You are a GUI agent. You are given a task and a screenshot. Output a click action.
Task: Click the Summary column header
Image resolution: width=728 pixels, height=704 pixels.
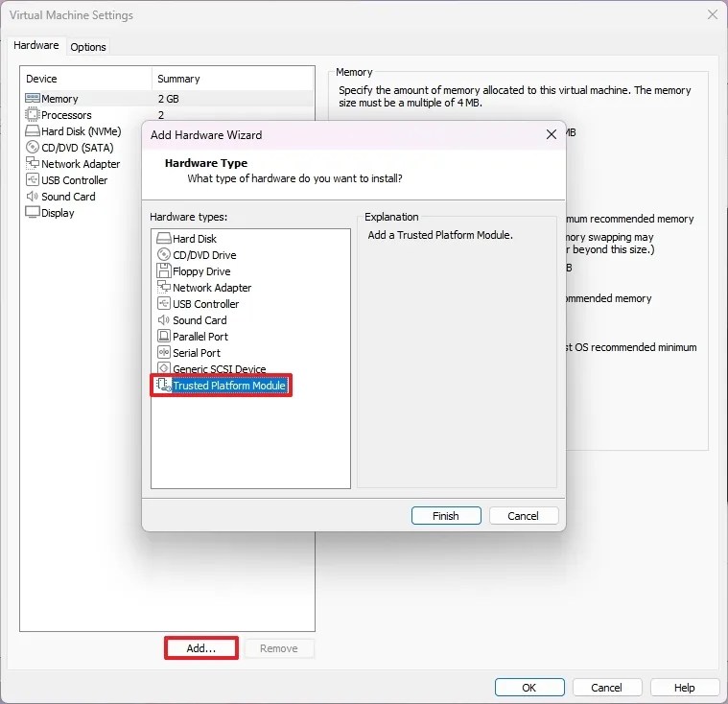(x=232, y=79)
